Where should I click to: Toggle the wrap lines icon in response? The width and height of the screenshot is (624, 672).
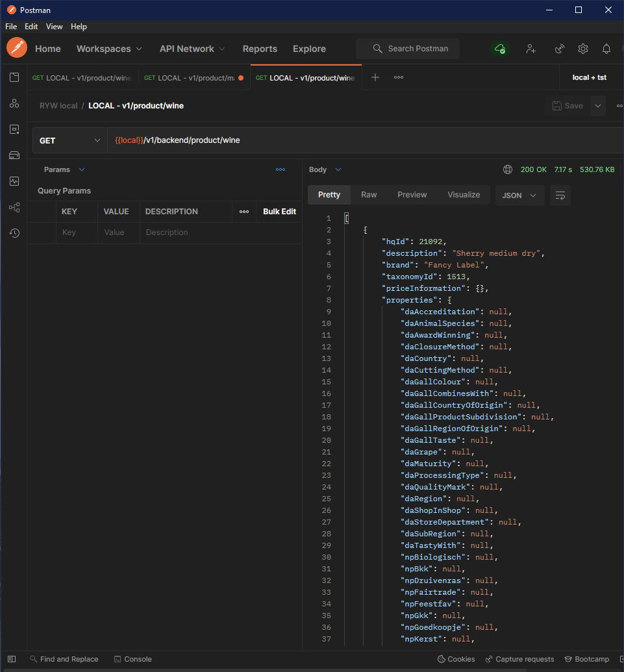(560, 195)
